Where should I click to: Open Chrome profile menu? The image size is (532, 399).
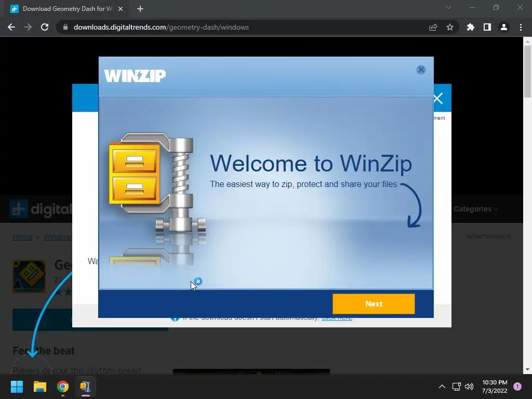pos(504,27)
